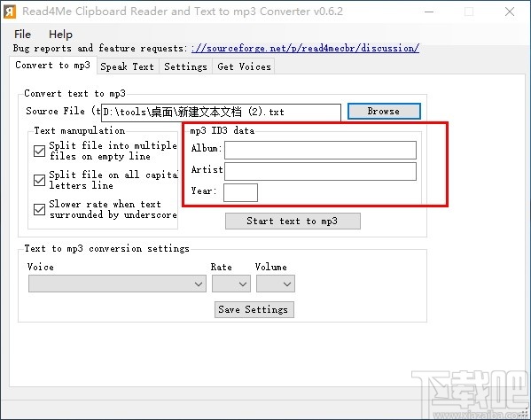Click the Source File path field
The height and width of the screenshot is (420, 531).
pyautogui.click(x=221, y=113)
